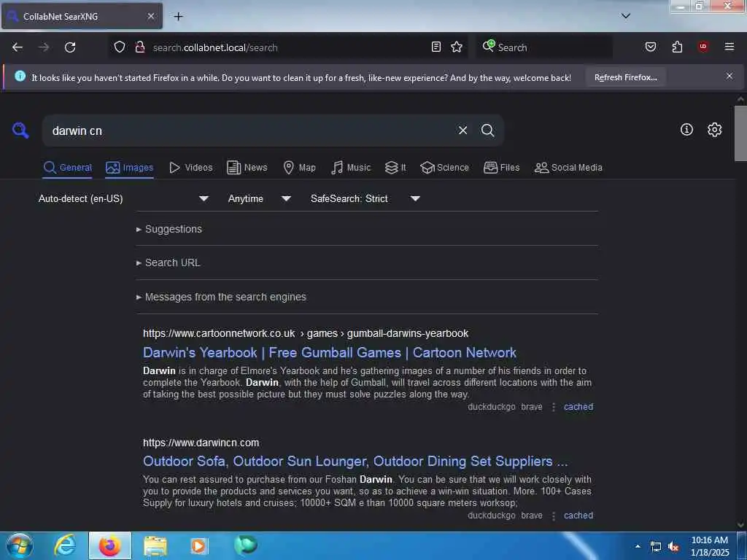Viewport: 747px width, 560px height.
Task: Save to Pocket icon in toolbar
Action: coord(651,47)
